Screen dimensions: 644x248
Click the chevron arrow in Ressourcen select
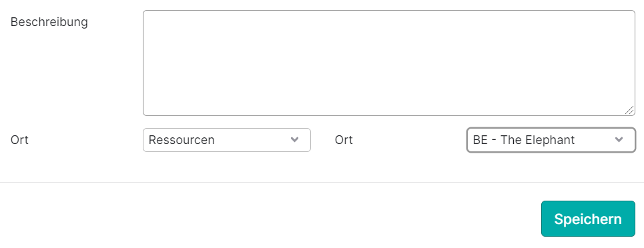click(294, 139)
